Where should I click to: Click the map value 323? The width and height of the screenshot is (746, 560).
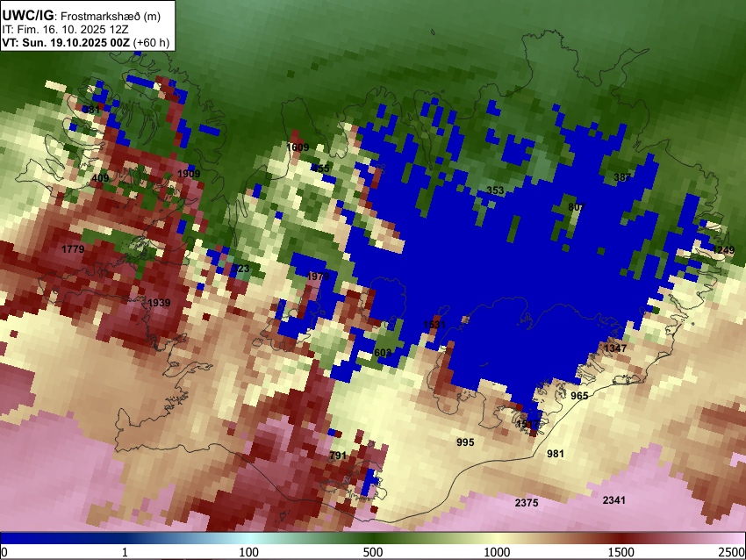click(x=241, y=269)
